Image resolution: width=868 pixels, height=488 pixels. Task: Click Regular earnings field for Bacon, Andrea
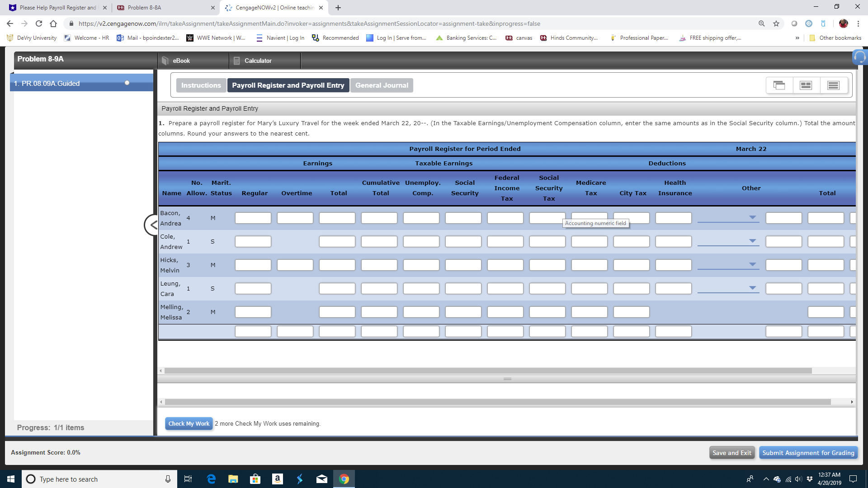(253, 218)
